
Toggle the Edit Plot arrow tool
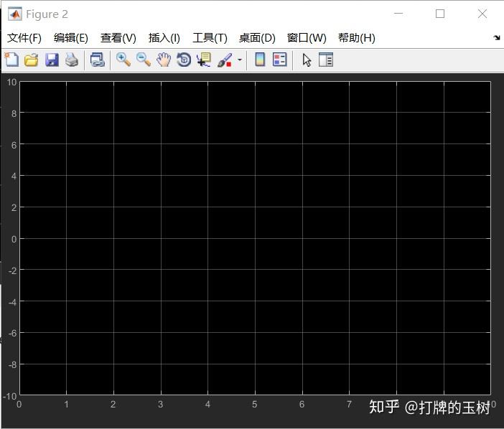tap(307, 60)
